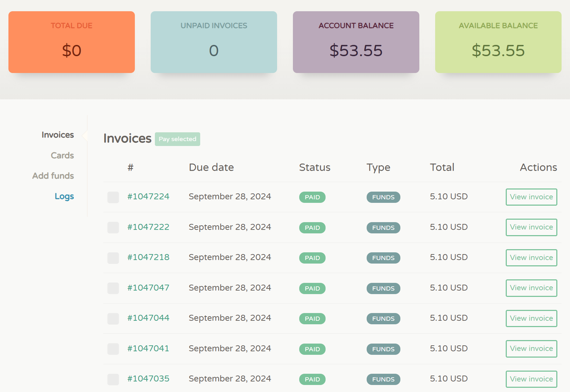
Task: Click the Type column header
Action: pyautogui.click(x=378, y=168)
